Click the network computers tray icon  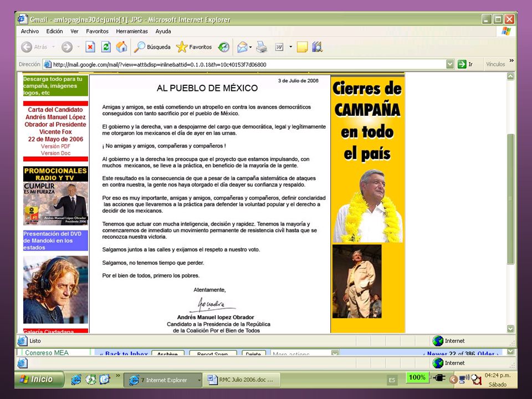(464, 378)
